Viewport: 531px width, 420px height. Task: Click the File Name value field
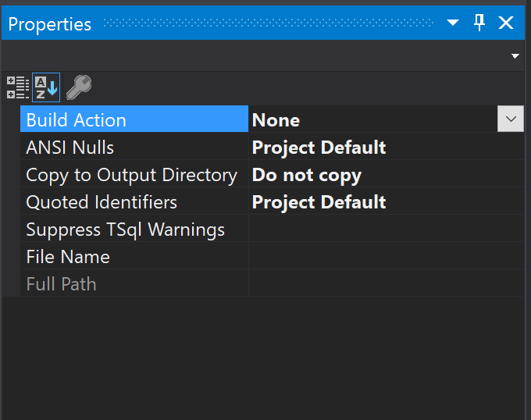pyautogui.click(x=386, y=257)
